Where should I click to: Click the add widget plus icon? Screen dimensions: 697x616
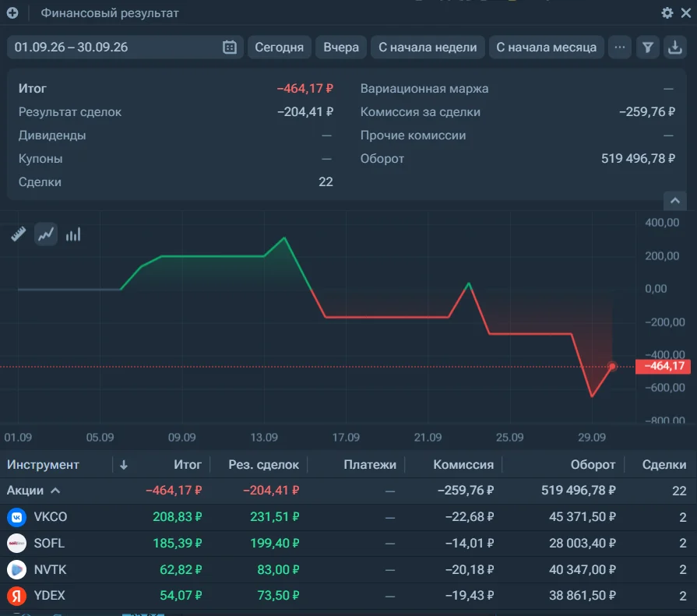(12, 13)
